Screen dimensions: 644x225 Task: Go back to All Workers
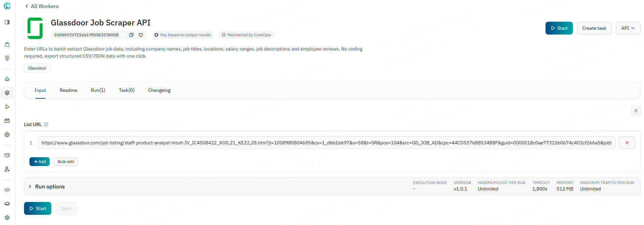[42, 6]
